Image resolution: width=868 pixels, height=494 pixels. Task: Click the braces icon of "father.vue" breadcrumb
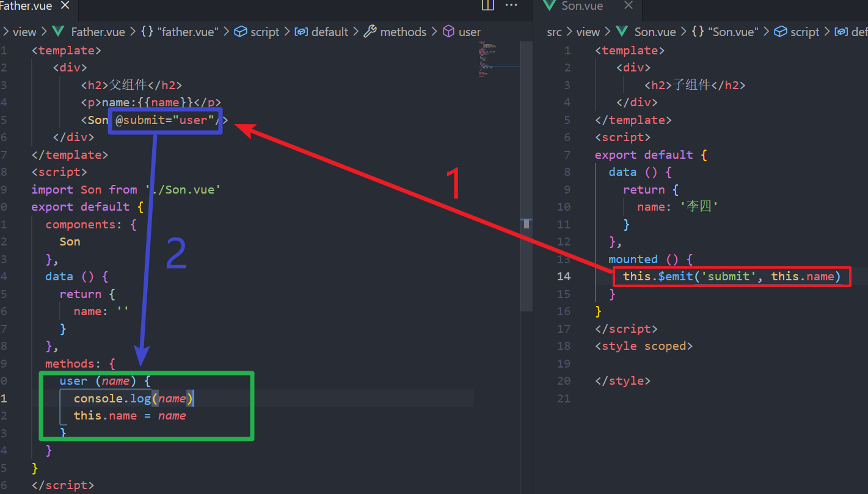pos(147,32)
